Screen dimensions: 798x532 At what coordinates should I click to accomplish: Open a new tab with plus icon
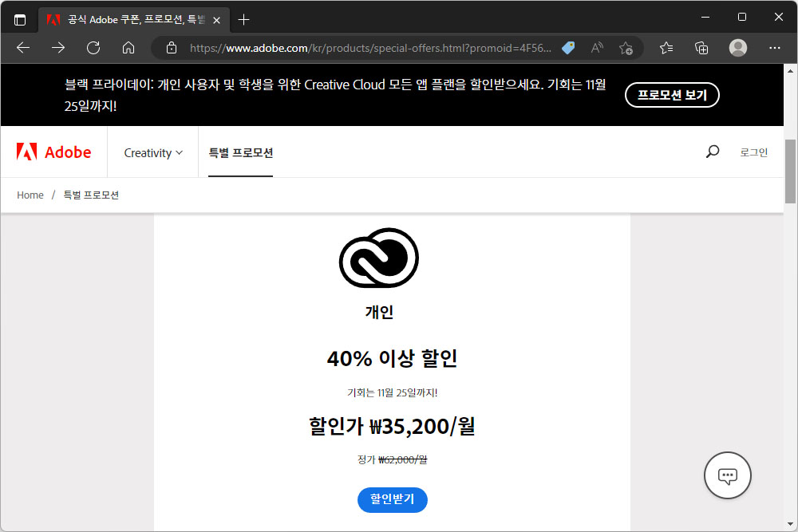[243, 20]
